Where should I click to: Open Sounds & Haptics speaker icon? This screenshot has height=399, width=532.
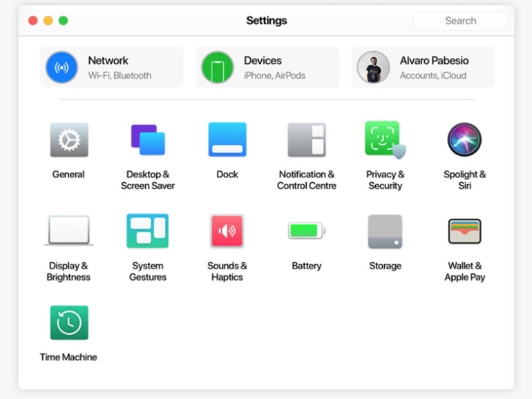pyautogui.click(x=227, y=231)
